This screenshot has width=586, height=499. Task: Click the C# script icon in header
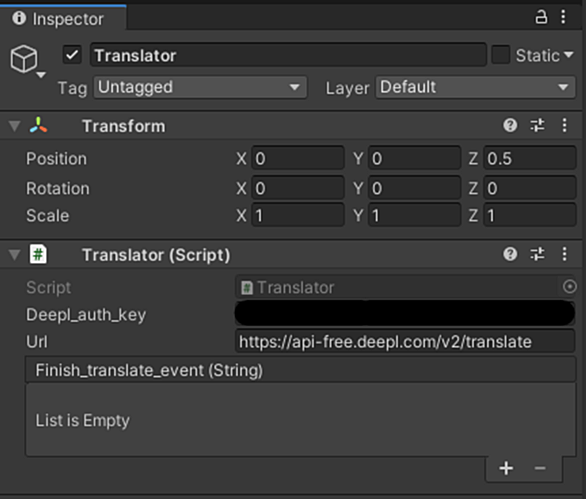point(38,254)
